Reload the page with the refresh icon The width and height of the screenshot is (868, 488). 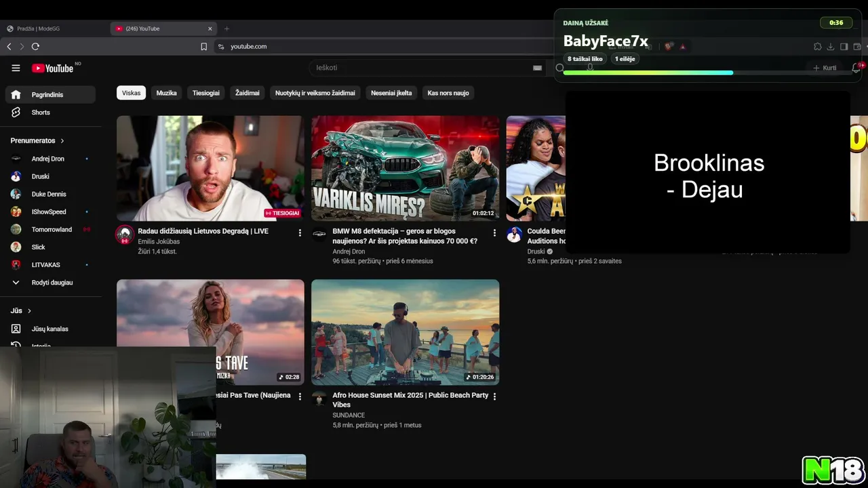(35, 46)
